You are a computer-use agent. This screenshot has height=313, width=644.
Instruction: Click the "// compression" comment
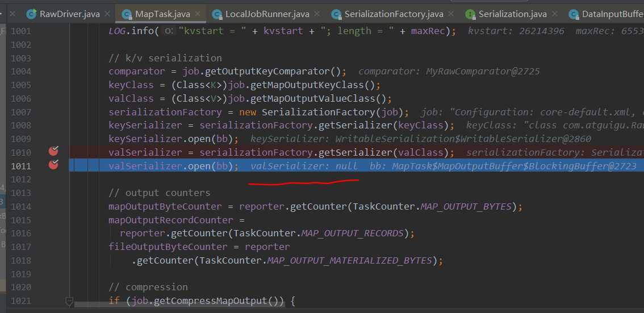point(148,287)
